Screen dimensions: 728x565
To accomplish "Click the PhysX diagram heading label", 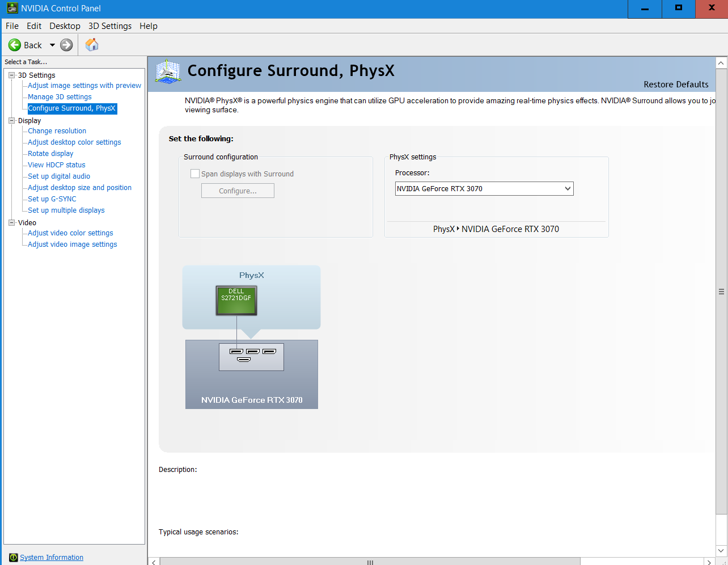I will (252, 275).
